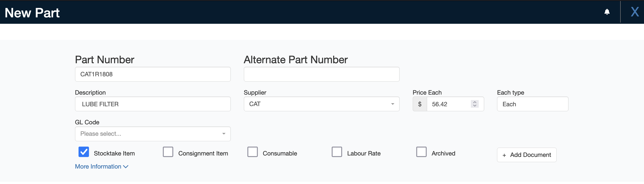Image resolution: width=644 pixels, height=184 pixels.
Task: Click into the Alternate Part Number field
Action: pyautogui.click(x=322, y=74)
